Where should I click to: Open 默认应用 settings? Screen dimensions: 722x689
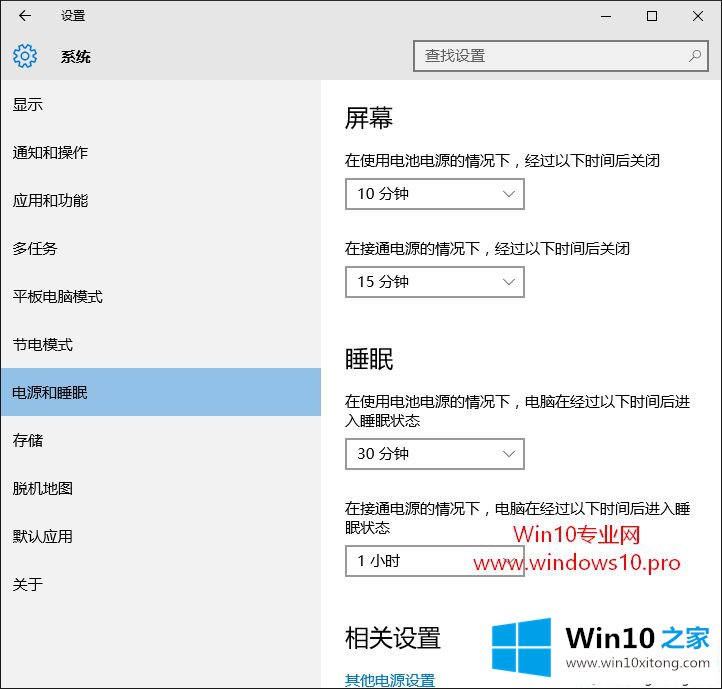point(43,536)
